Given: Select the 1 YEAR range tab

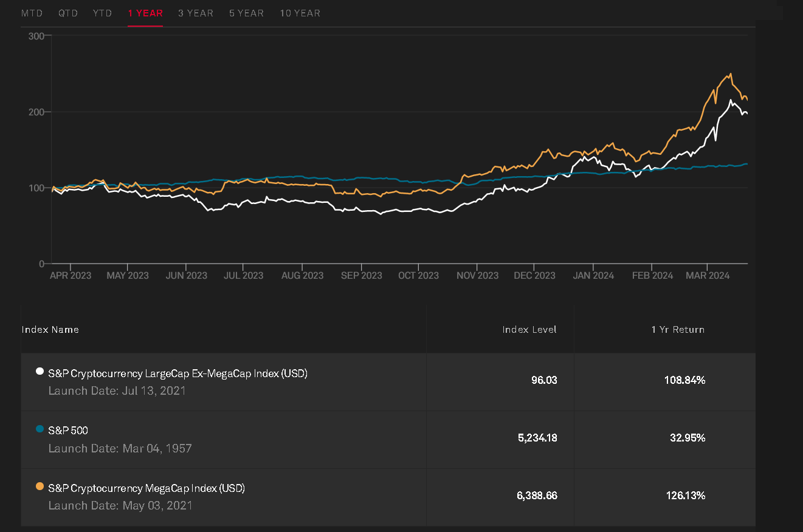Looking at the screenshot, I should (x=145, y=13).
